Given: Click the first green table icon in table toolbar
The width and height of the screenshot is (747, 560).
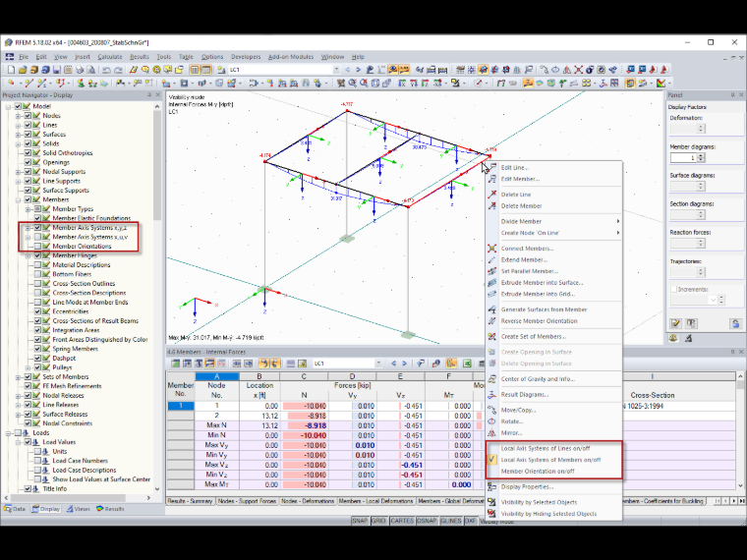Looking at the screenshot, I should click(176, 364).
